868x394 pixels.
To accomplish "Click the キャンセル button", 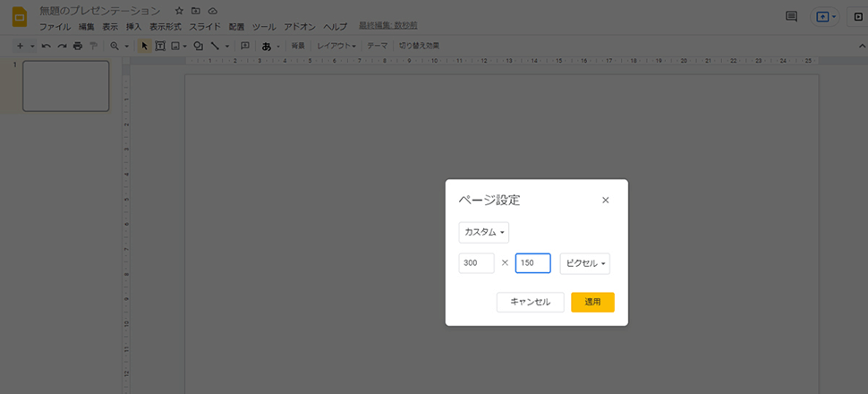I will click(531, 302).
